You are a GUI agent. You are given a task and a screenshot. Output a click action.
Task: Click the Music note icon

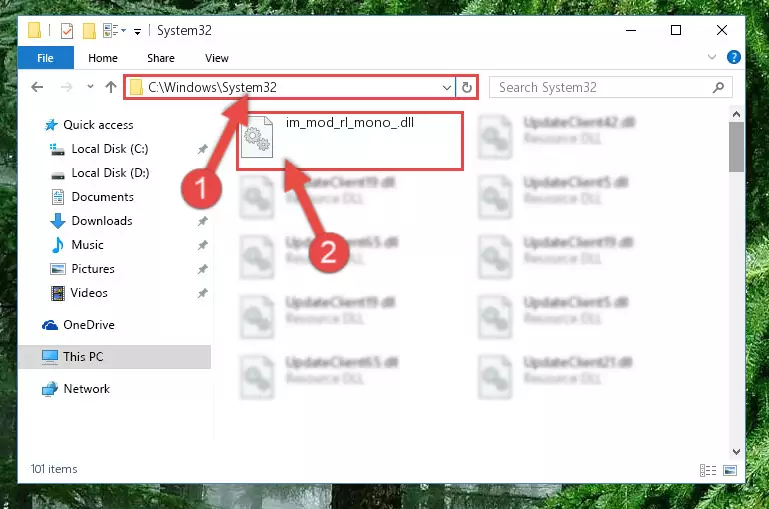point(57,245)
